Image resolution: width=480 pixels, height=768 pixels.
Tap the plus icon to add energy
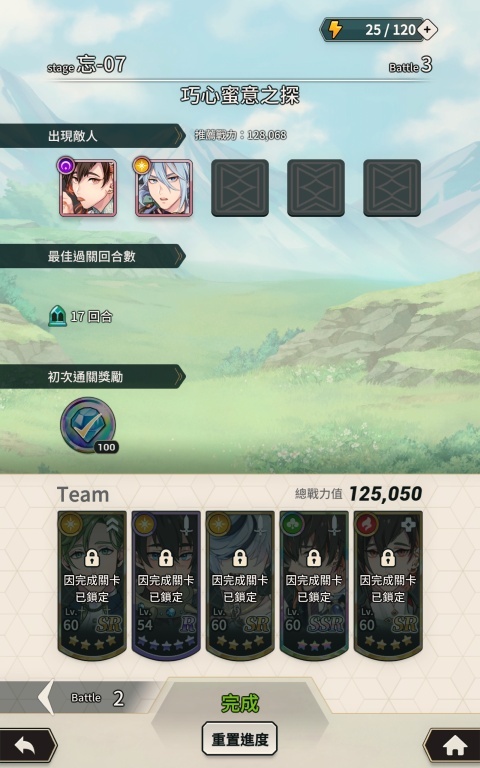pos(427,29)
